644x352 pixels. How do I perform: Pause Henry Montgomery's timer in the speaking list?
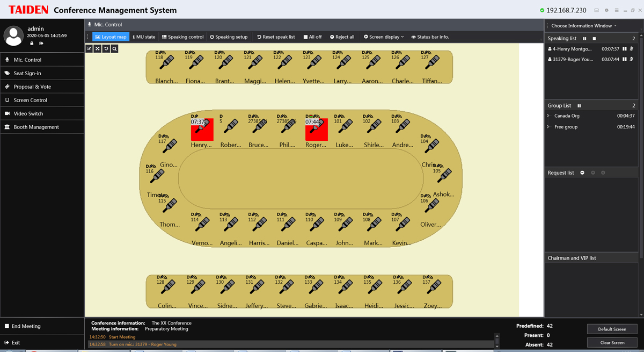(x=625, y=49)
